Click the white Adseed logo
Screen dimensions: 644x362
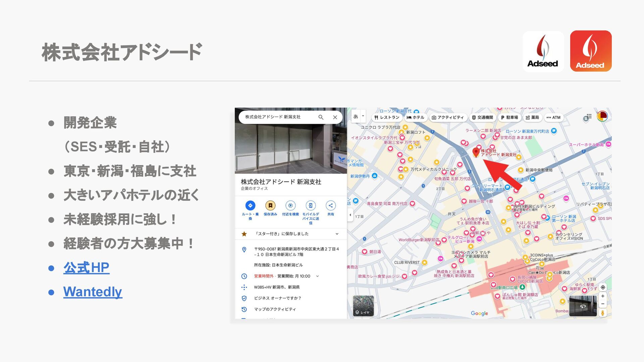(x=543, y=51)
